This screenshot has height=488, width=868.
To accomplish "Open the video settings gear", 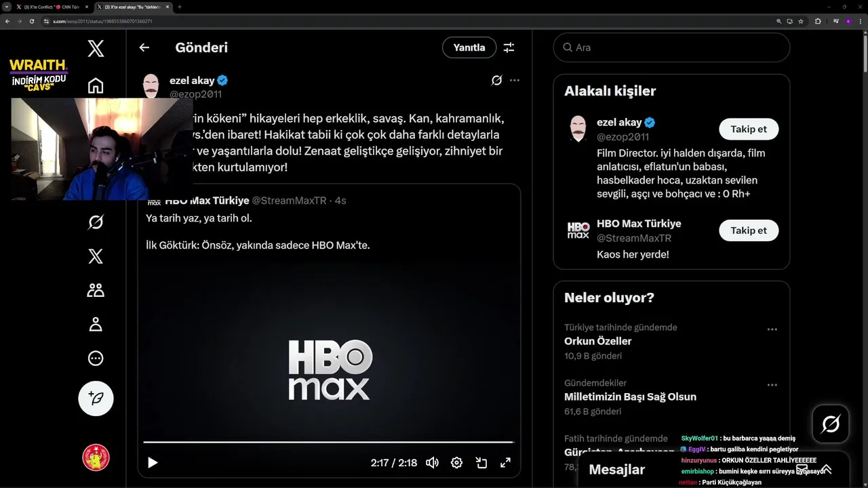I will pos(456,463).
